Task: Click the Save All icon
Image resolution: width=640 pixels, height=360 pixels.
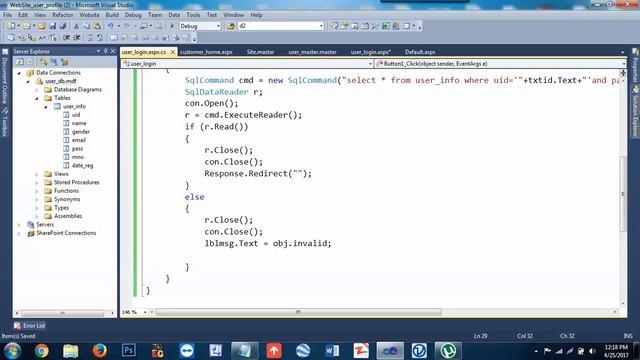Action: pyautogui.click(x=63, y=26)
